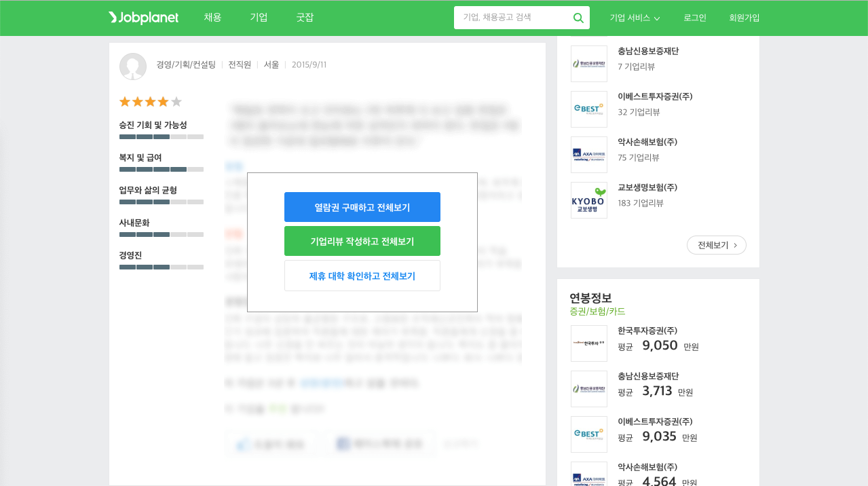
Task: Click the blurred like button
Action: point(271,444)
